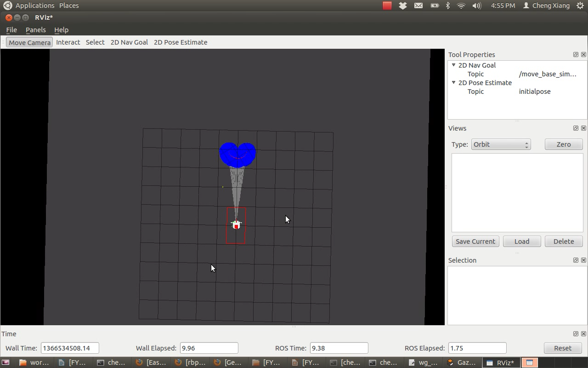The width and height of the screenshot is (588, 368).
Task: Switch to the [rbp... Firefox window in taskbar
Action: pos(191,362)
